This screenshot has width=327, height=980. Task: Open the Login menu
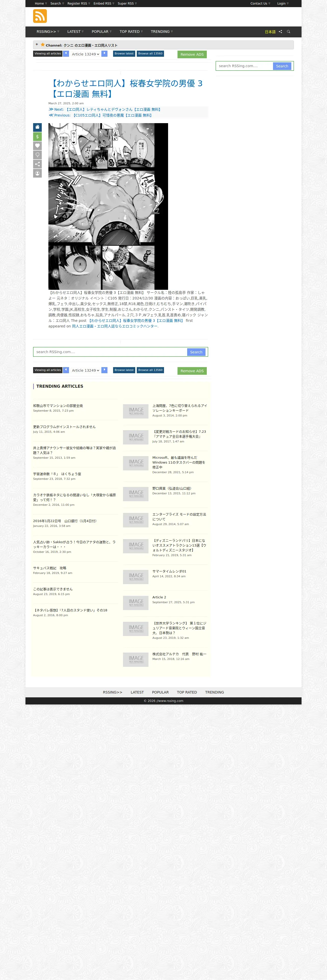pyautogui.click(x=283, y=3)
